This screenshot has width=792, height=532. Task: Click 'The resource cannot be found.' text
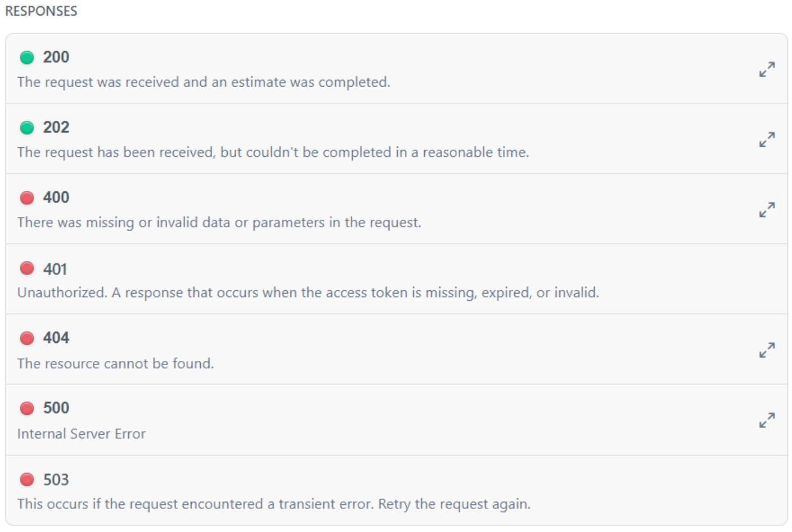pyautogui.click(x=115, y=364)
